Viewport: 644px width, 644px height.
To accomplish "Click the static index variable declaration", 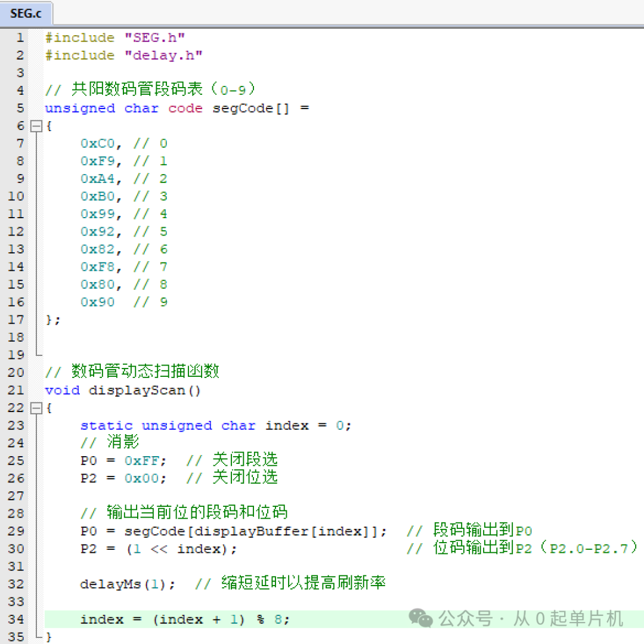I will 216,426.
